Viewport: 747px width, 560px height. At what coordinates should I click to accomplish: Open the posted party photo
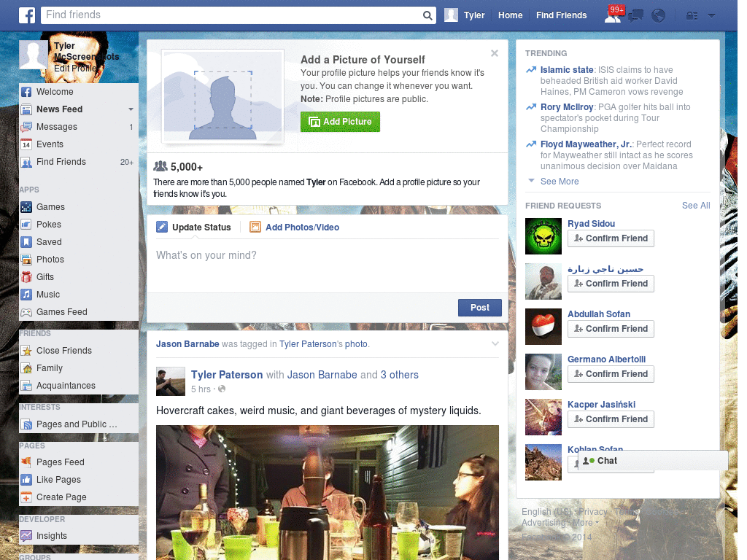tap(328, 492)
